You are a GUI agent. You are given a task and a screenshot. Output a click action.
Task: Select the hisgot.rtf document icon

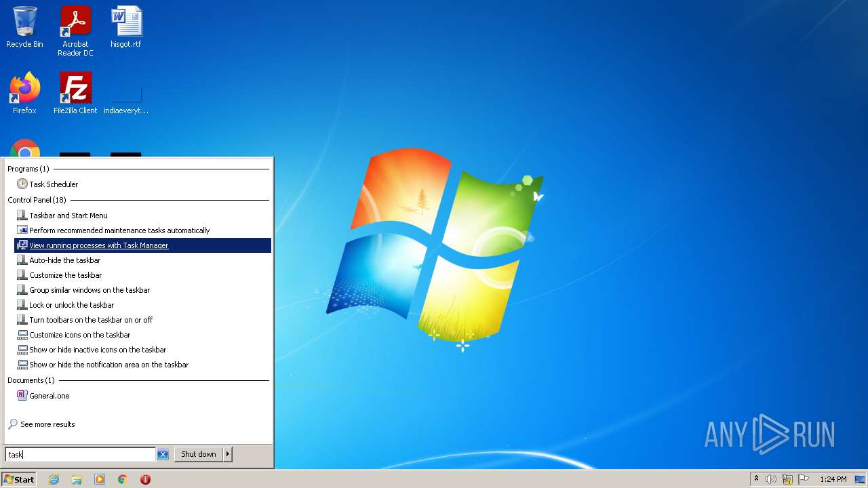click(126, 27)
